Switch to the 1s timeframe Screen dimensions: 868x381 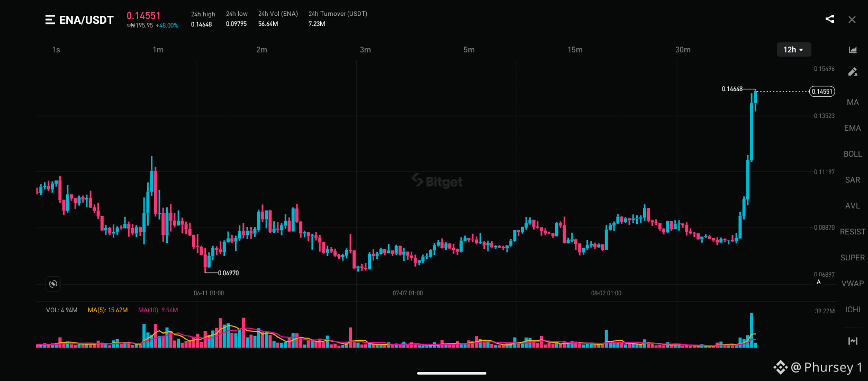tap(56, 50)
